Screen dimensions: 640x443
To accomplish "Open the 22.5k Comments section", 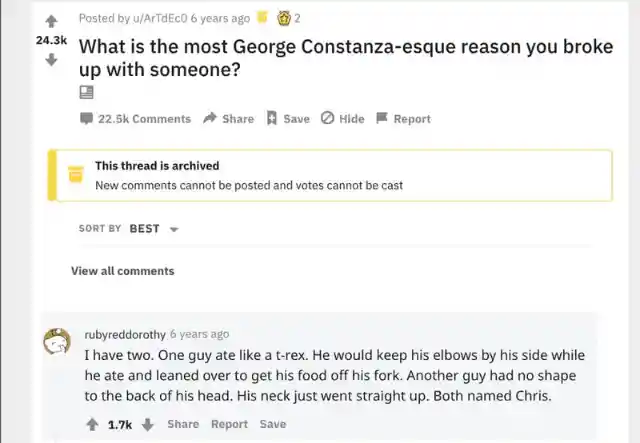I will point(135,119).
